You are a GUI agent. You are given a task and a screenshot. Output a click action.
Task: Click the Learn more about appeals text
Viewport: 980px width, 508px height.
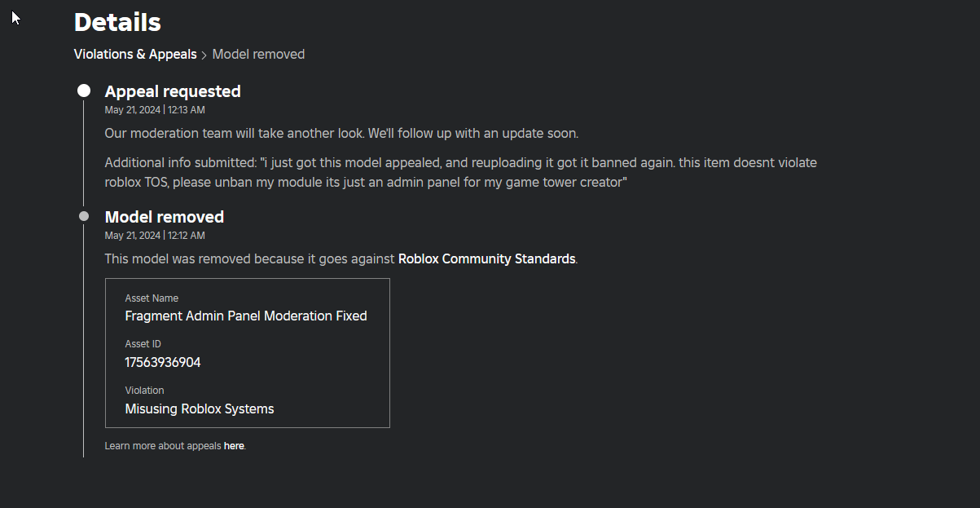click(163, 445)
